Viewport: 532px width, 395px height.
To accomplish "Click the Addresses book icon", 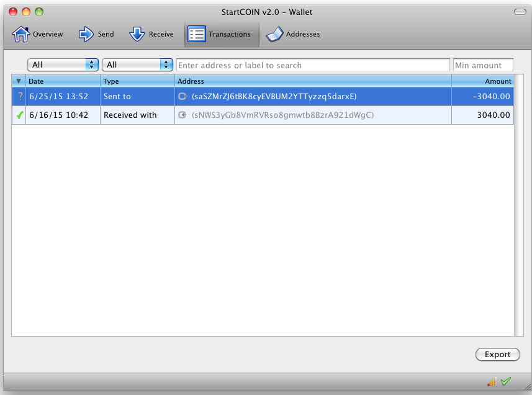I will click(274, 34).
